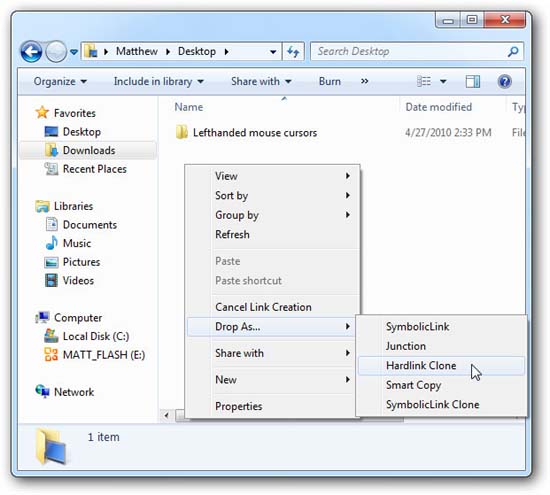This screenshot has height=495, width=550.
Task: Expand the arrow after Desktop breadcrumb
Action: (227, 52)
